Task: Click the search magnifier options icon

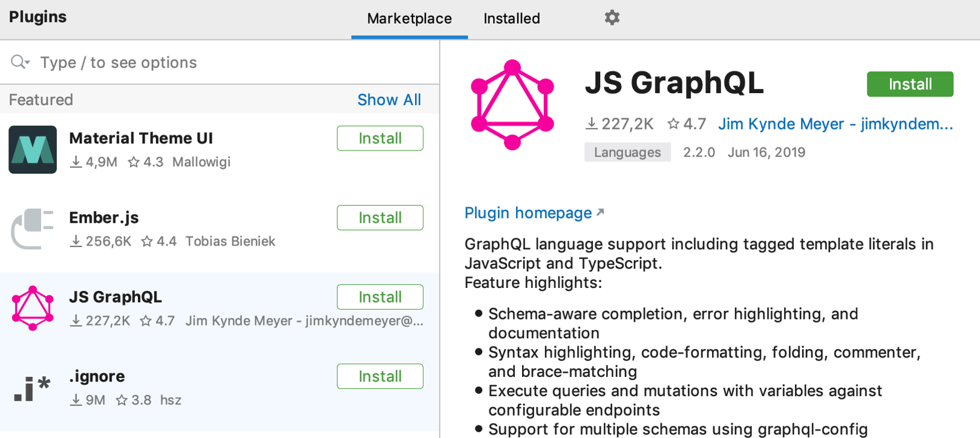Action: click(x=20, y=62)
